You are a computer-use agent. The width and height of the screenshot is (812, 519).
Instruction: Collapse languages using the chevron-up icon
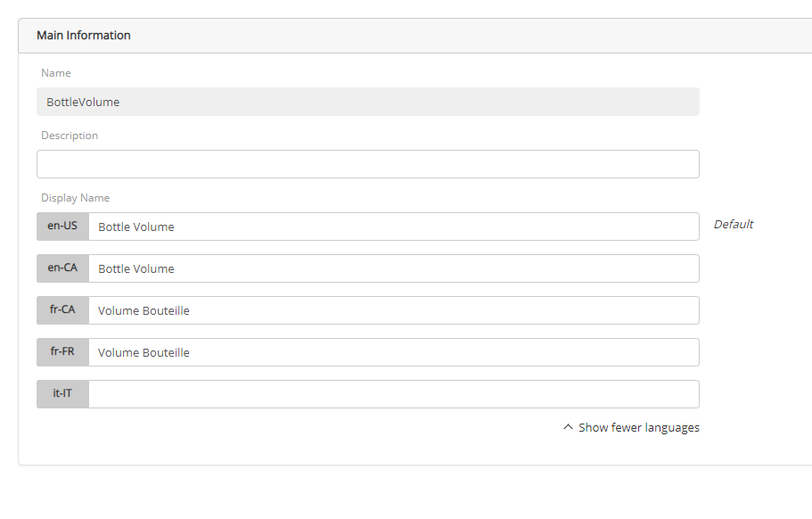click(x=568, y=427)
